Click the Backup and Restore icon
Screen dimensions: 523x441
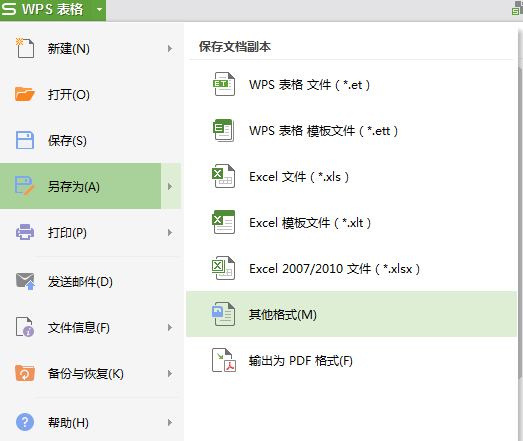coord(25,373)
